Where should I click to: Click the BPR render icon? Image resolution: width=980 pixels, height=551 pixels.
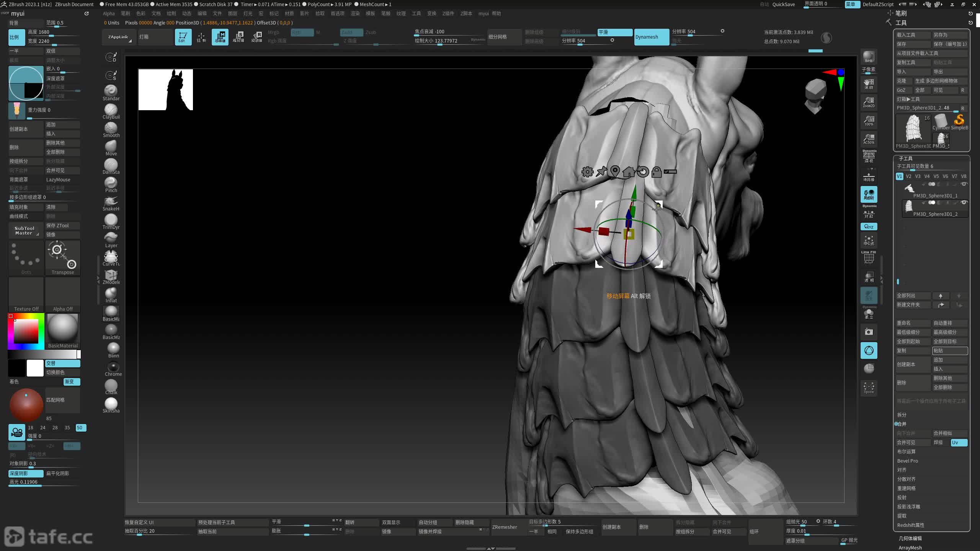click(x=869, y=57)
